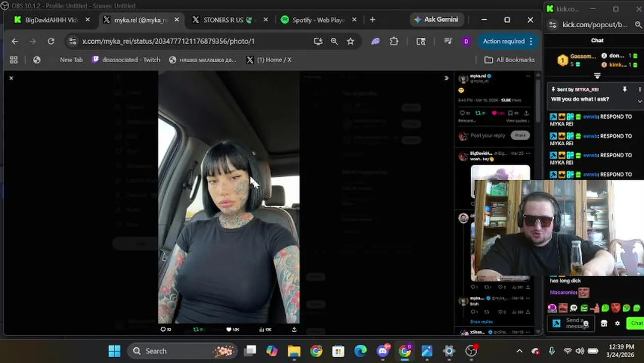Open the volume speaker icon in system tray
Image resolution: width=644 pixels, height=363 pixels.
[580, 351]
